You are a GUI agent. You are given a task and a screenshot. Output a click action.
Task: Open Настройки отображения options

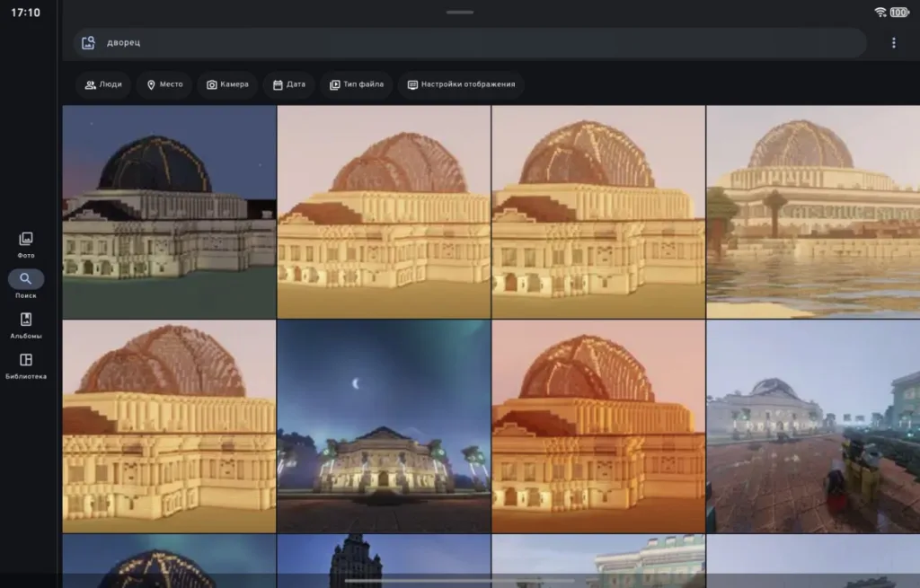click(461, 84)
